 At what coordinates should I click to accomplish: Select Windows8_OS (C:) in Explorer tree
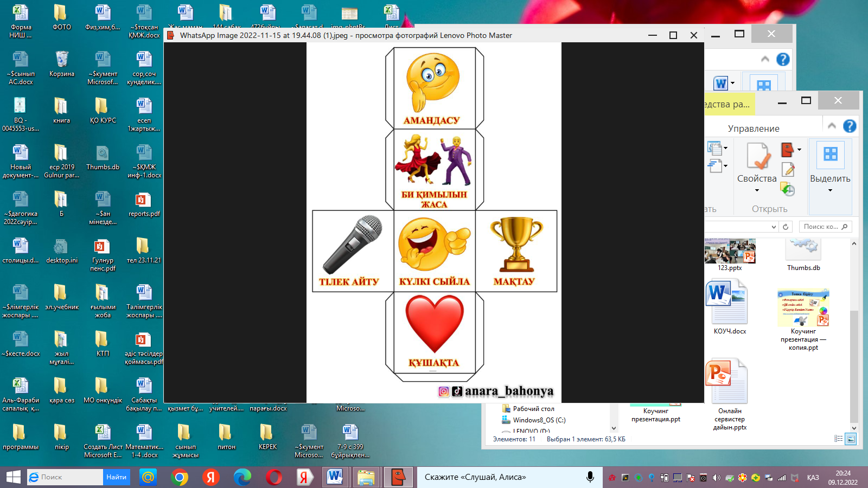[x=533, y=420]
